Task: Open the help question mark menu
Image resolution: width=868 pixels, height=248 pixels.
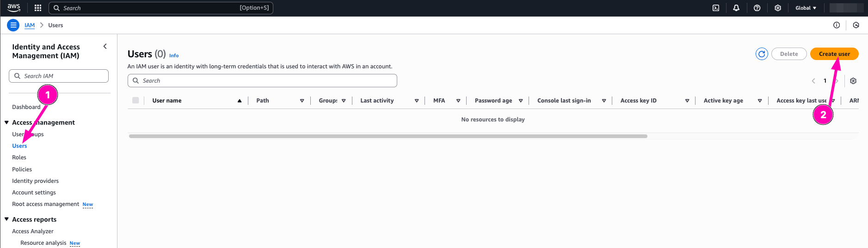Action: [x=757, y=8]
